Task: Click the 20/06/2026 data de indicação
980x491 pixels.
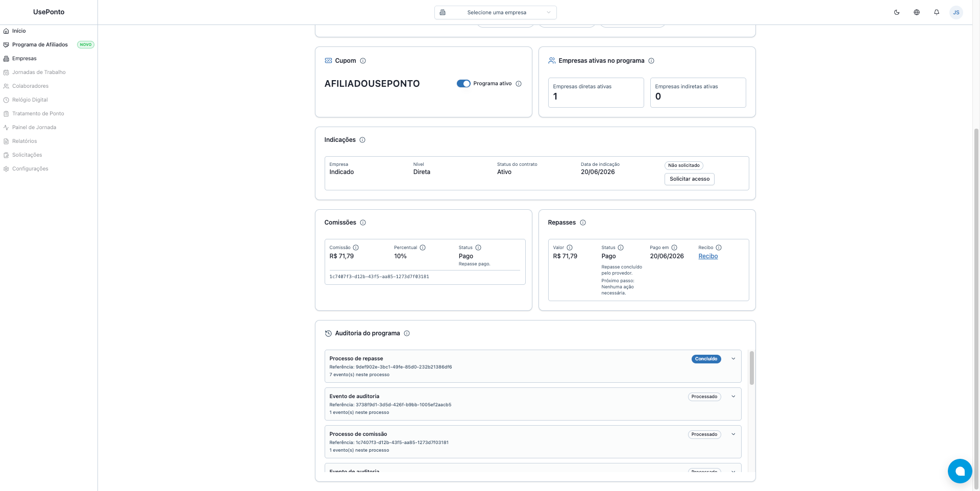Action: [x=598, y=172]
